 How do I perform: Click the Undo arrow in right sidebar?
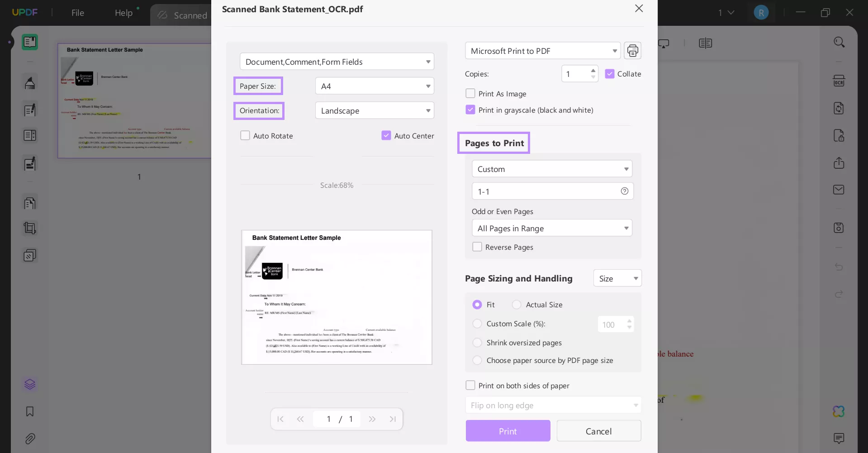[839, 267]
